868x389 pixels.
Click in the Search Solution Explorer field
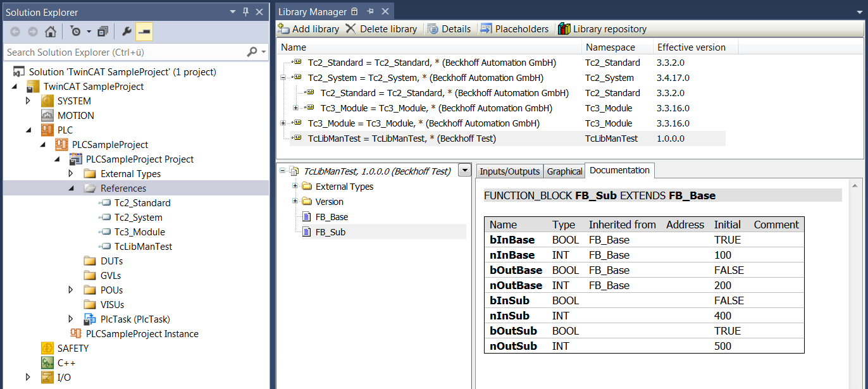click(125, 52)
